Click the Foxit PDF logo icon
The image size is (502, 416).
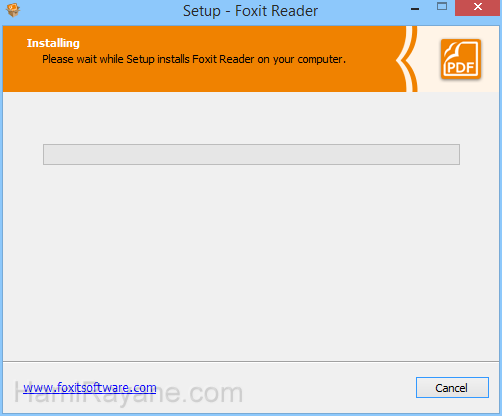point(461,59)
